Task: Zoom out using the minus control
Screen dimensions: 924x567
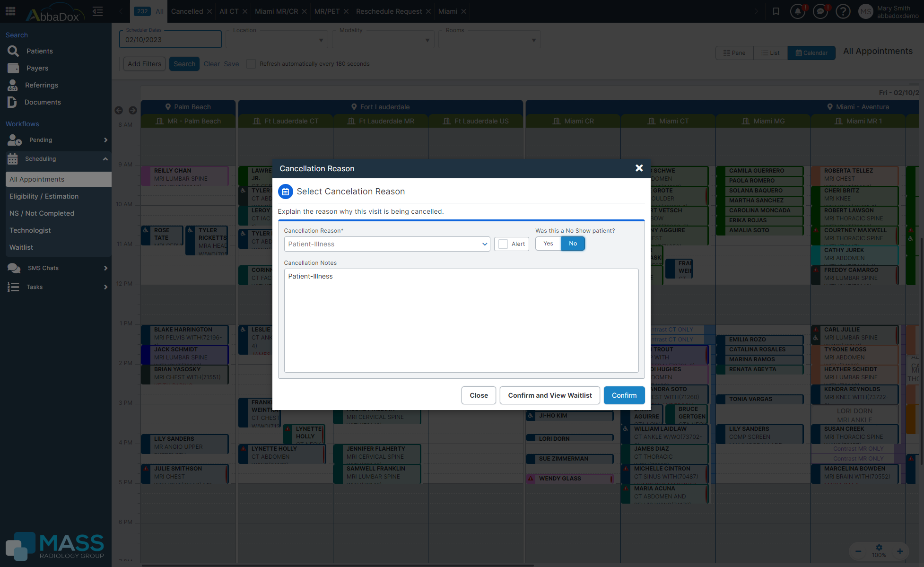Action: click(858, 551)
